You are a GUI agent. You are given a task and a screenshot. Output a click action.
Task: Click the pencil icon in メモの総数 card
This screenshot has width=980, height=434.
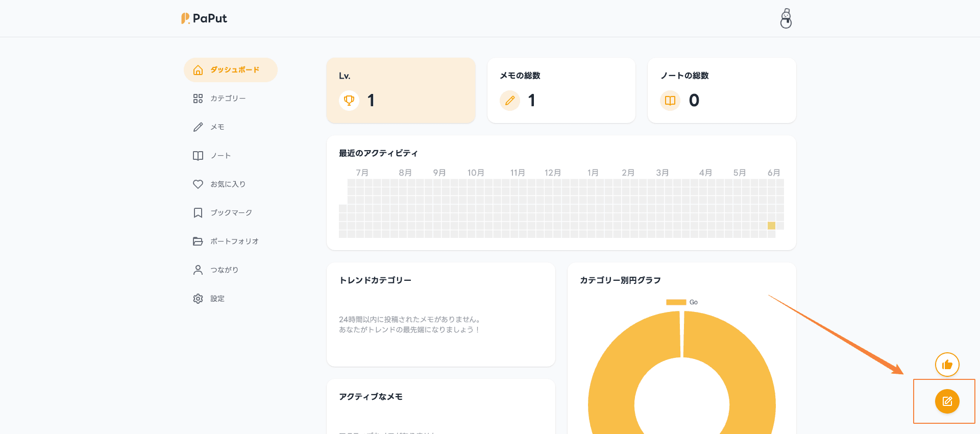[x=510, y=101]
